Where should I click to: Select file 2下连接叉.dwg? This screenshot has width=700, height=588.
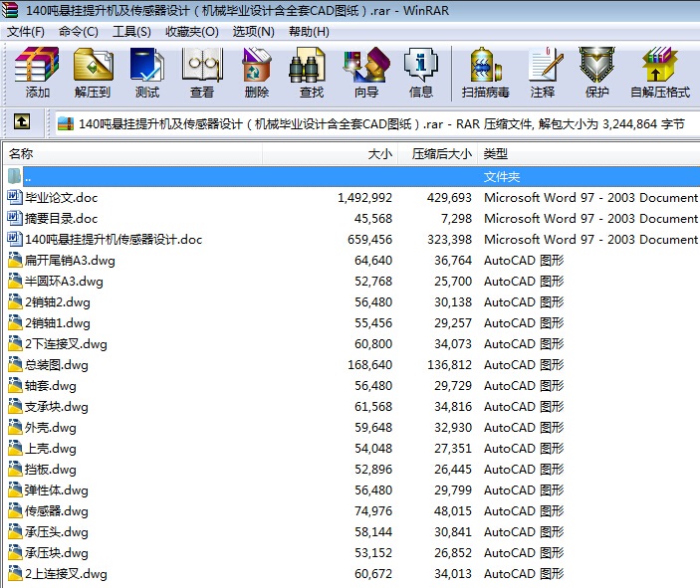click(x=66, y=344)
